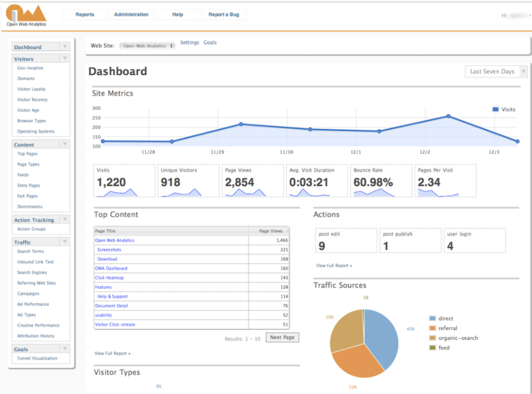Image resolution: width=532 pixels, height=394 pixels.
Task: Collapse the Traffic sidebar section
Action: click(64, 242)
